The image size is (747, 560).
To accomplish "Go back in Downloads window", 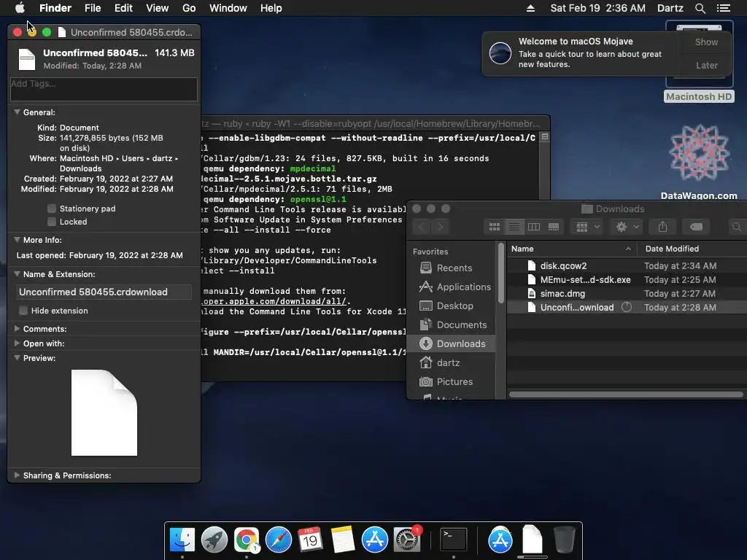I will pos(422,227).
